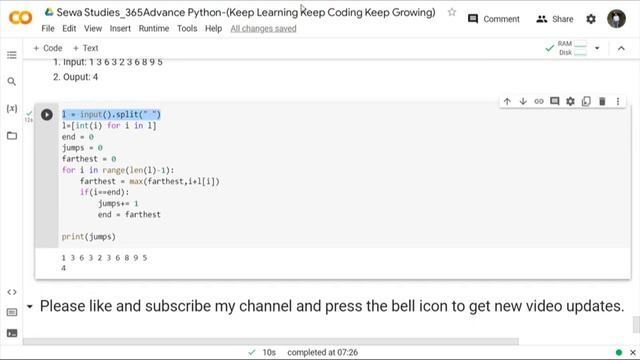This screenshot has width=640, height=360.
Task: Open the code snippets panel
Action: tap(11, 292)
